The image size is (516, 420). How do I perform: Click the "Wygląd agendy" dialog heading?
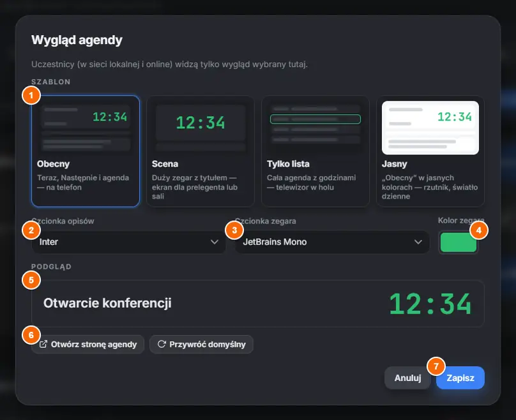tap(77, 40)
